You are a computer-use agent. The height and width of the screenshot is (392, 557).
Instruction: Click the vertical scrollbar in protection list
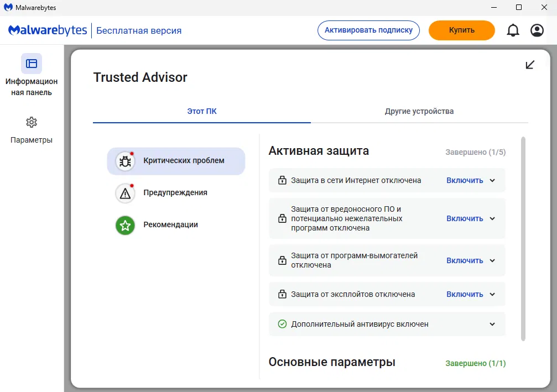click(523, 239)
